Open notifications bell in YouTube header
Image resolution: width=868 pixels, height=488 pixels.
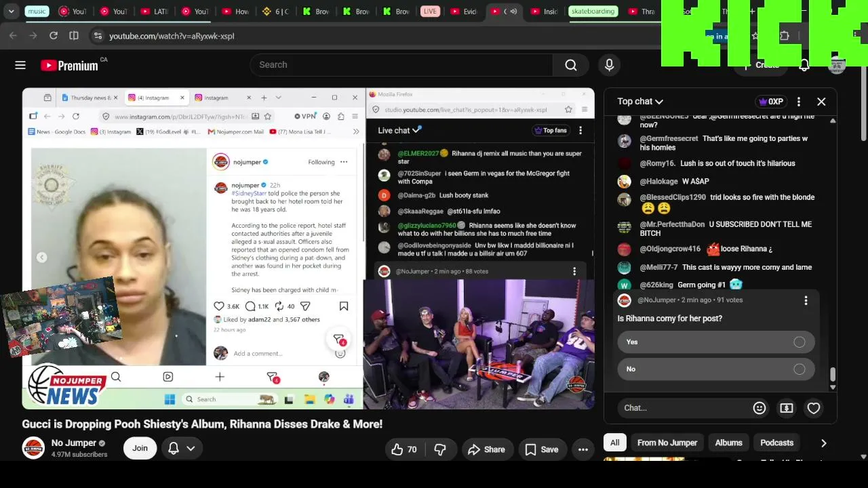[x=804, y=65]
